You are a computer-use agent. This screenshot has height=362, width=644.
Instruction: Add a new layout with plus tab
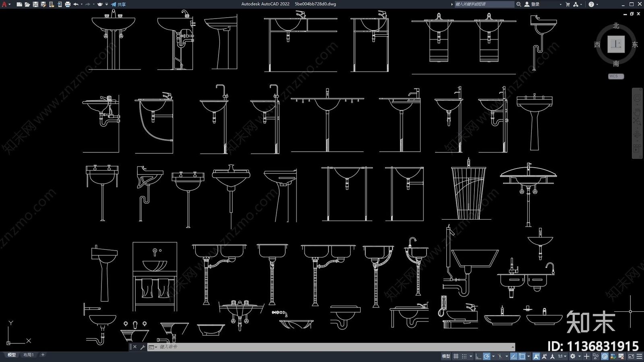[x=43, y=355]
